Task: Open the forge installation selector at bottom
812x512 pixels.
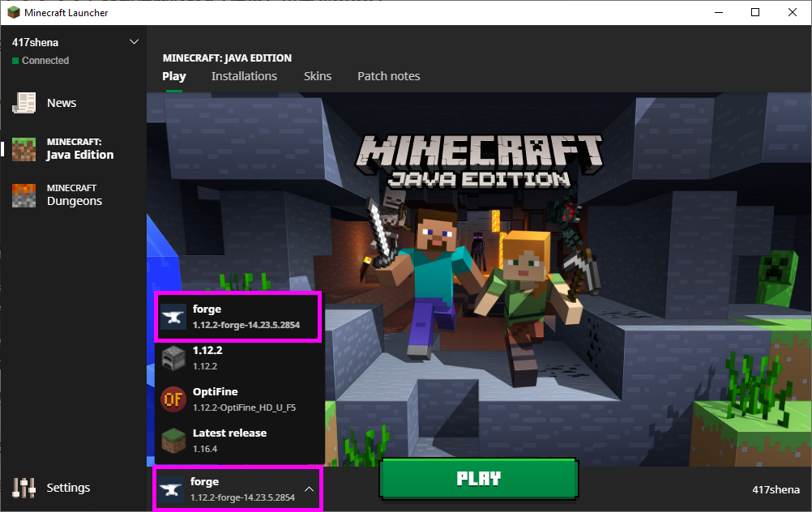Action: [x=235, y=489]
